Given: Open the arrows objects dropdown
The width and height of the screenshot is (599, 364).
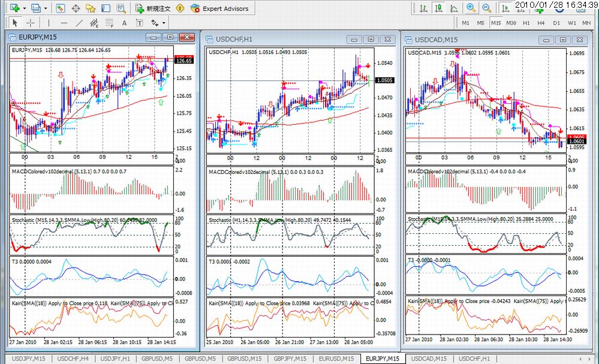Looking at the screenshot, I should [x=164, y=23].
